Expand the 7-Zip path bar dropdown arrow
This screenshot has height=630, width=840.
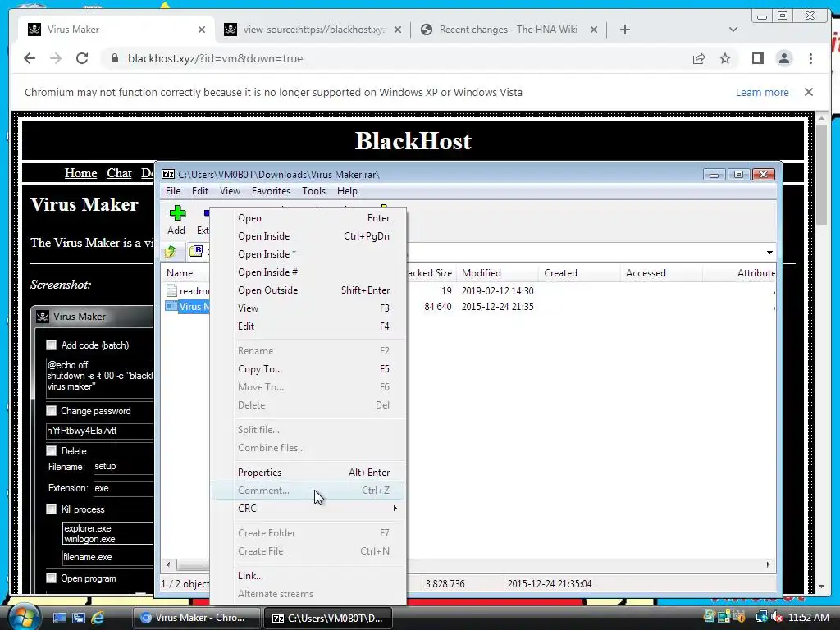click(769, 253)
